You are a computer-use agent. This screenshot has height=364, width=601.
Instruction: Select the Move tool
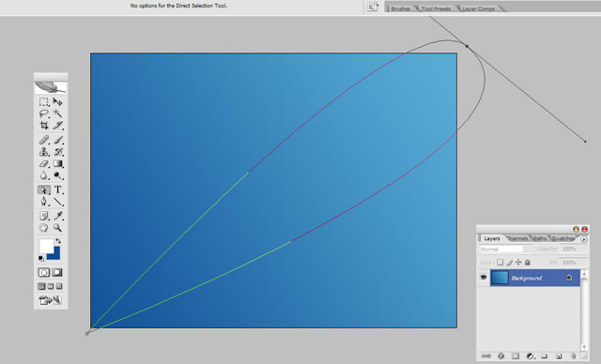pyautogui.click(x=57, y=102)
